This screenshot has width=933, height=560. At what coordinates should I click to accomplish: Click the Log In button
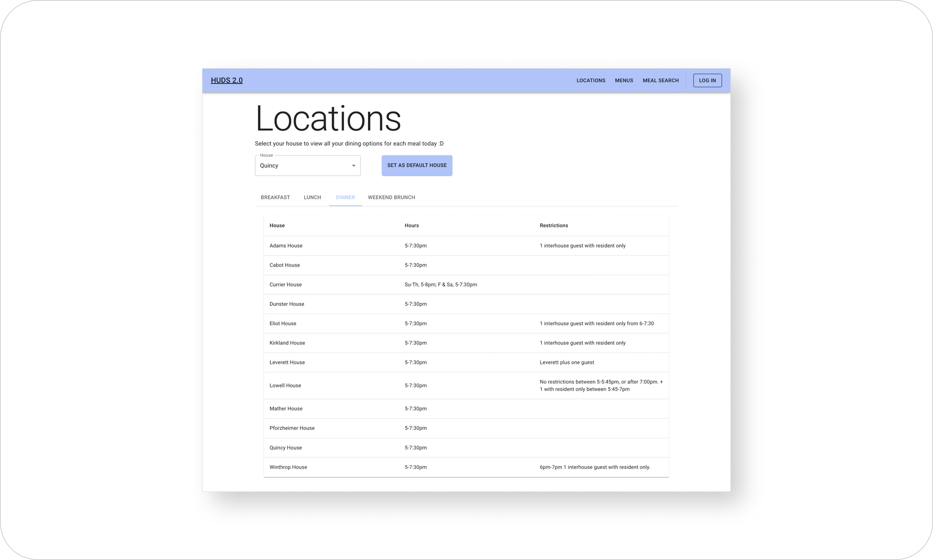[x=707, y=80]
